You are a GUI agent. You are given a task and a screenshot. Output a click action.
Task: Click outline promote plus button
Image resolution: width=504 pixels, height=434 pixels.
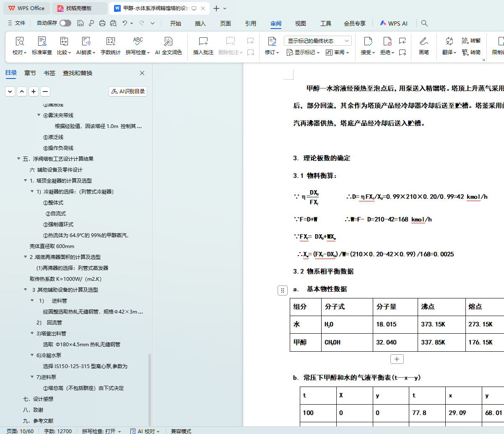(x=34, y=91)
